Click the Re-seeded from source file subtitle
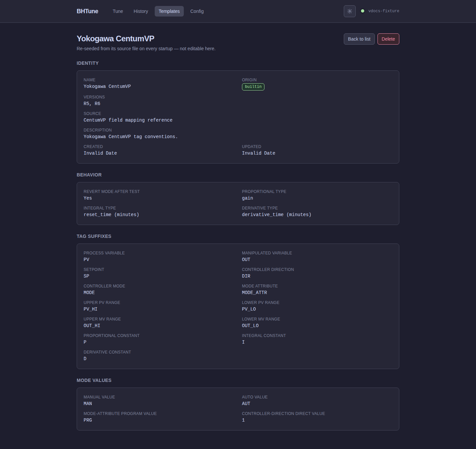Image resolution: width=476 pixels, height=449 pixels. [146, 49]
